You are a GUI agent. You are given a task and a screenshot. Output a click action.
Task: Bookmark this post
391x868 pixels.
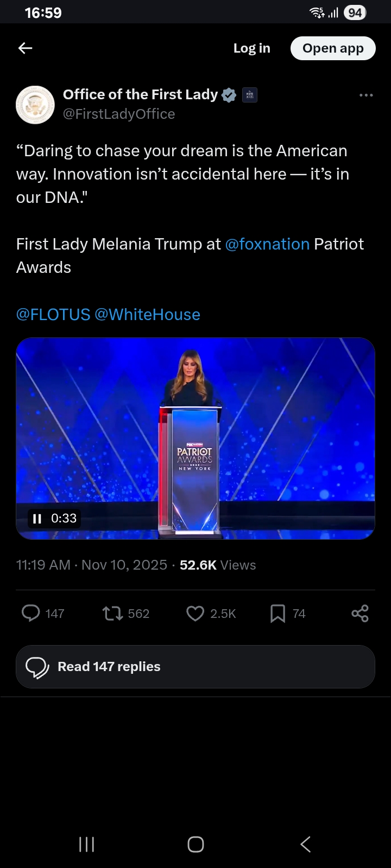pyautogui.click(x=278, y=613)
